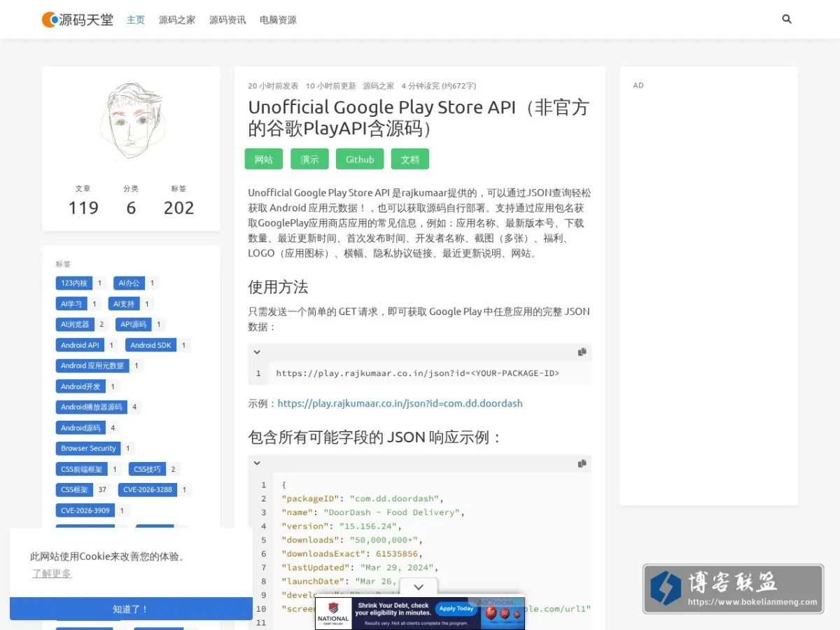
Task: Select the AI支持 tag
Action: click(124, 304)
